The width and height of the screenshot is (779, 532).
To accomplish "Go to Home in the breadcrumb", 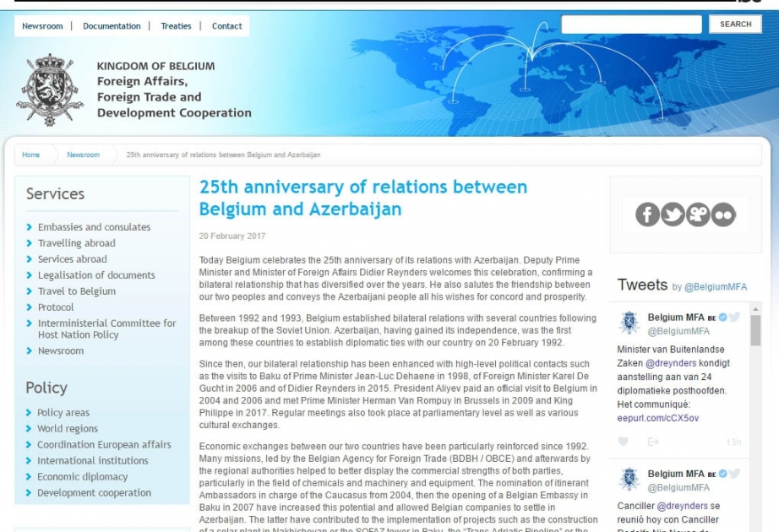I will tap(30, 155).
